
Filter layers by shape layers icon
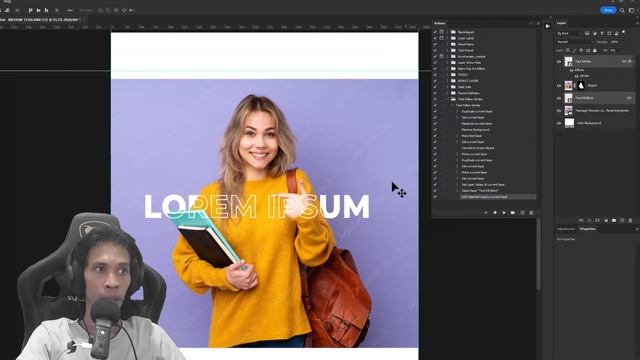pos(609,33)
